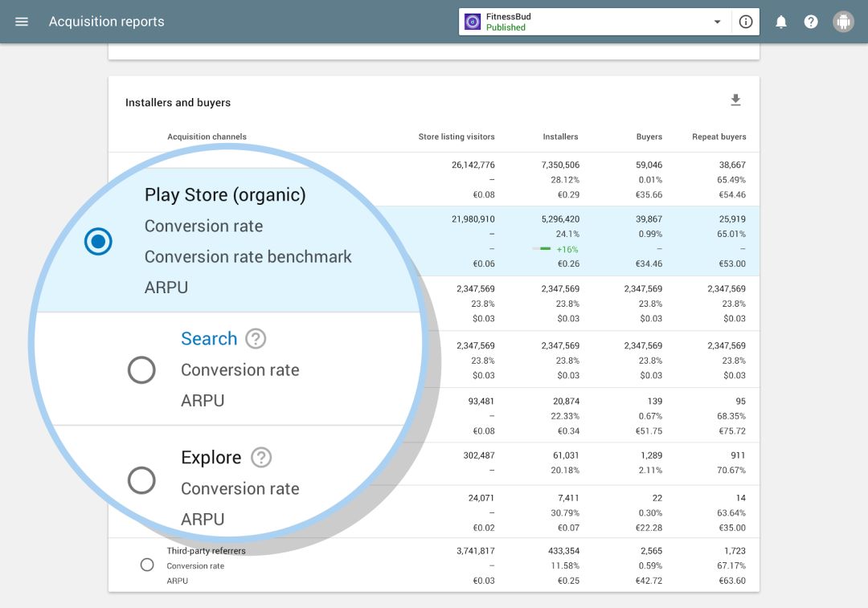Click the FitnessBud app logo icon
868x608 pixels.
tap(473, 22)
